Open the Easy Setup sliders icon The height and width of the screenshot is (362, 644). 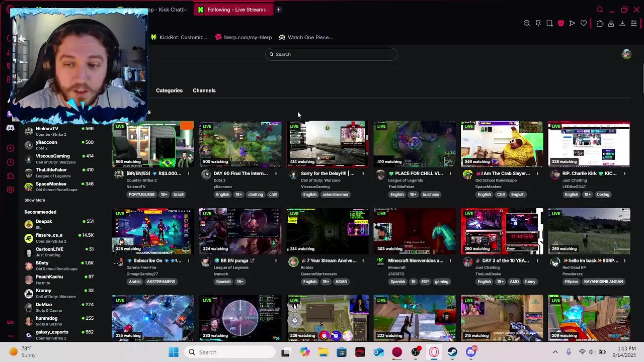pos(634,23)
